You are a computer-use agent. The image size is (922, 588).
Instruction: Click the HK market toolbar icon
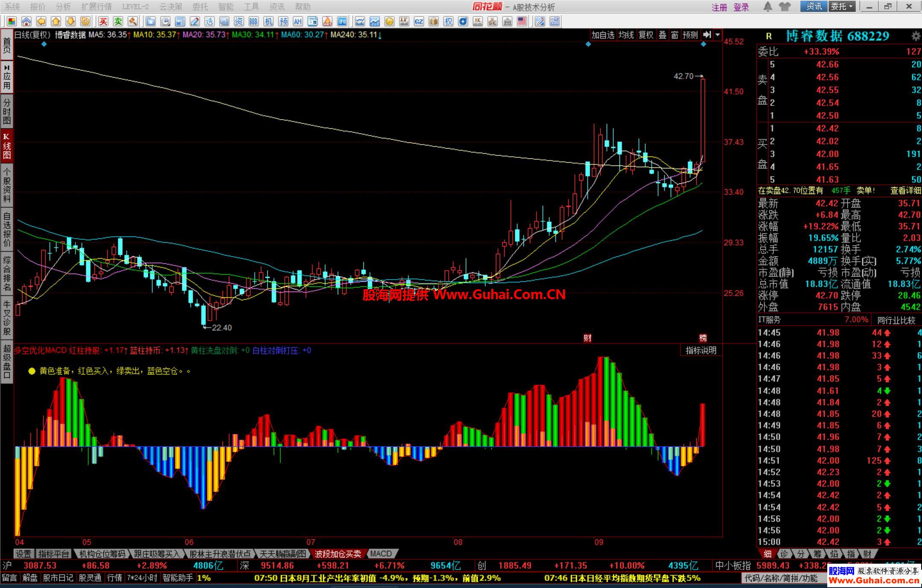(x=478, y=21)
